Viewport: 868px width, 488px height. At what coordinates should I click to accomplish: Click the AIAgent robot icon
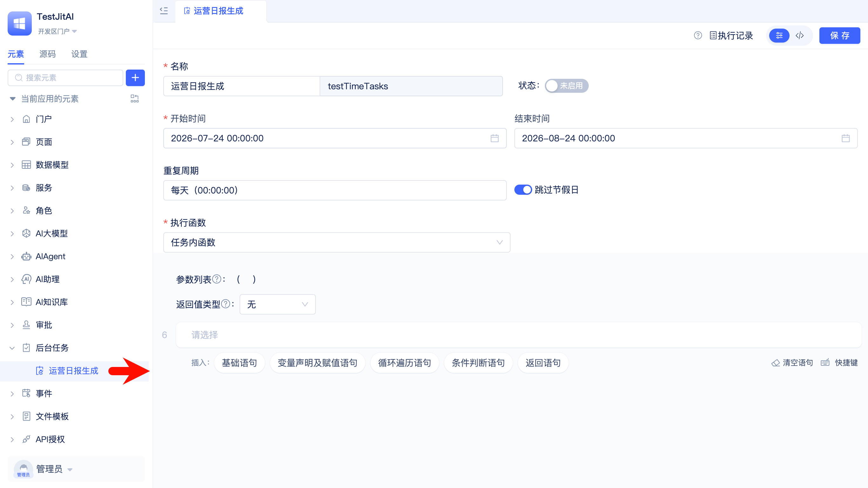pyautogui.click(x=26, y=256)
